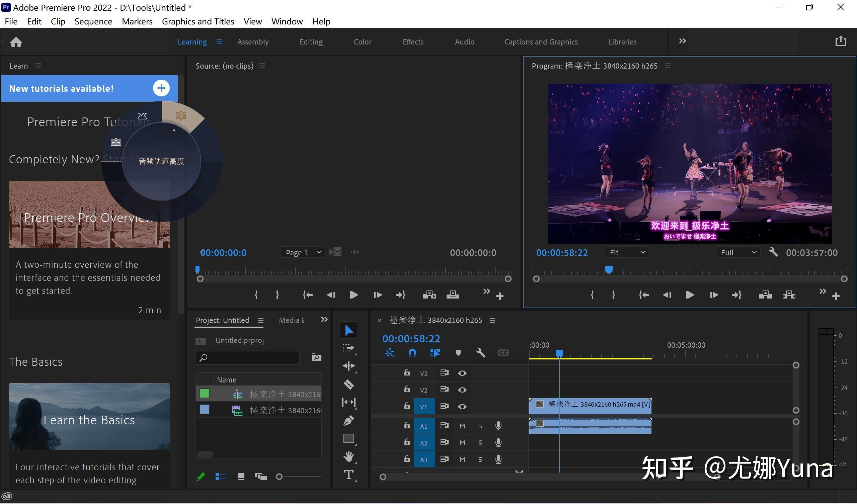Select the Pen tool
The image size is (857, 504).
click(348, 421)
